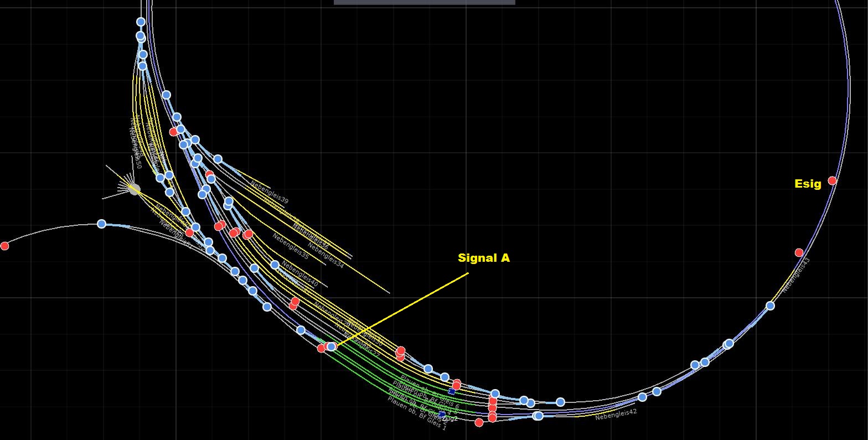Click the Nebengleis34 track label

(x=326, y=256)
